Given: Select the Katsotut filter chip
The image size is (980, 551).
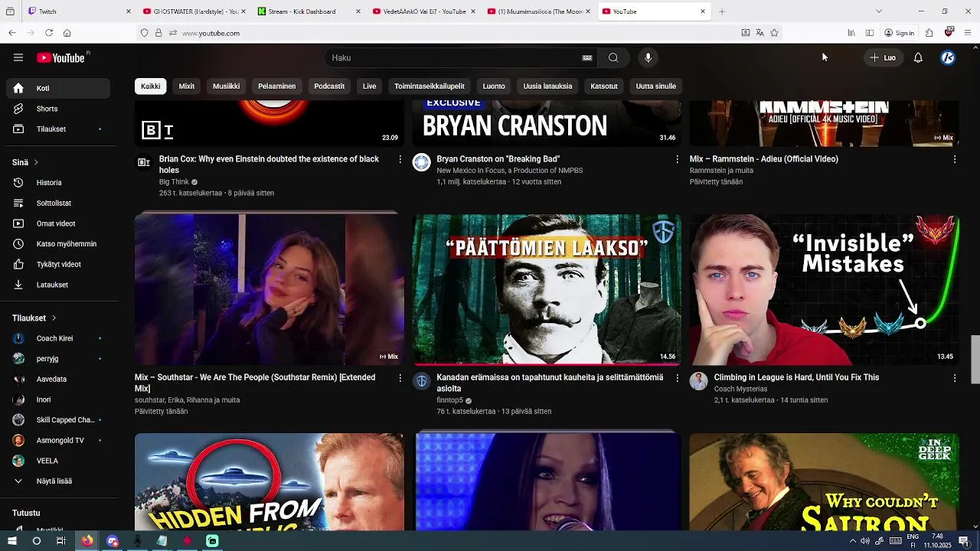Looking at the screenshot, I should [x=604, y=86].
